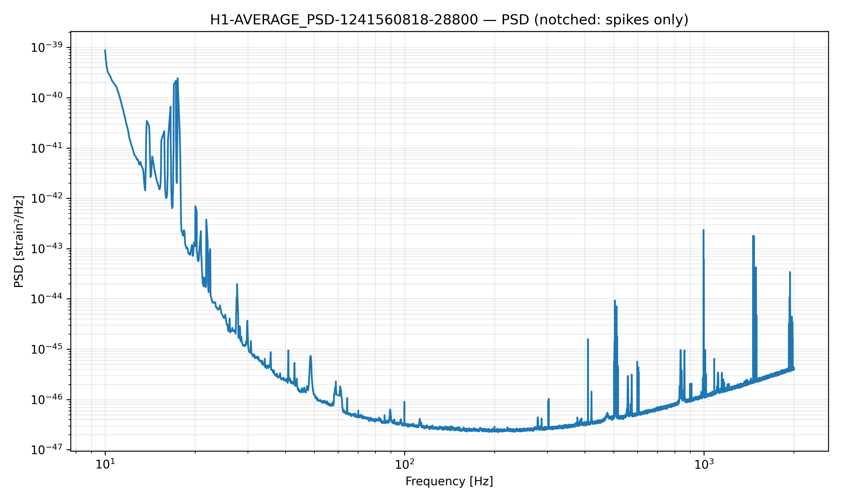Viewport: 841px width, 504px height.
Task: Click the 10^-41 y-axis tick label
Action: (x=47, y=148)
